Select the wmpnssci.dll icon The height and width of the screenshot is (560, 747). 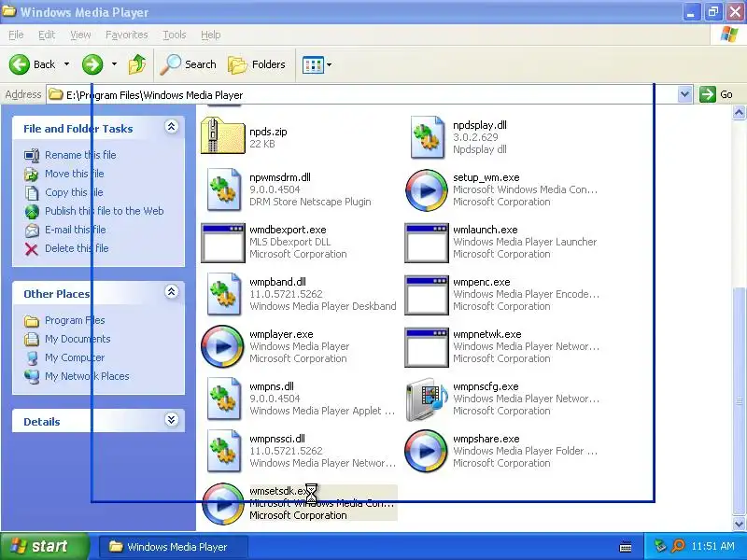click(223, 452)
